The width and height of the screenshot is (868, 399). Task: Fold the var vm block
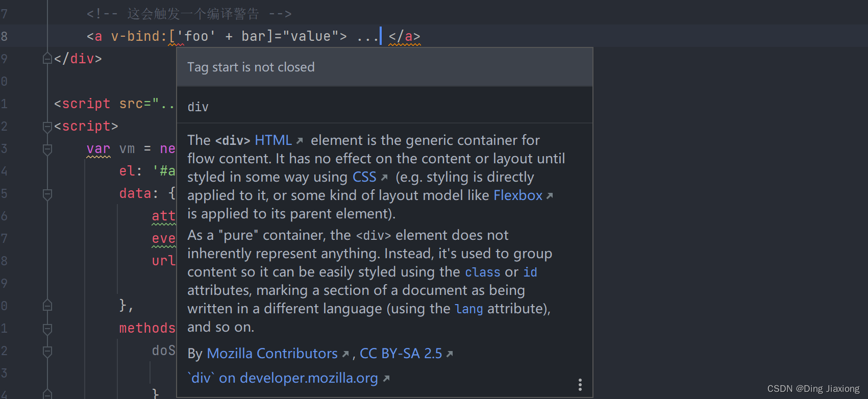(x=47, y=149)
